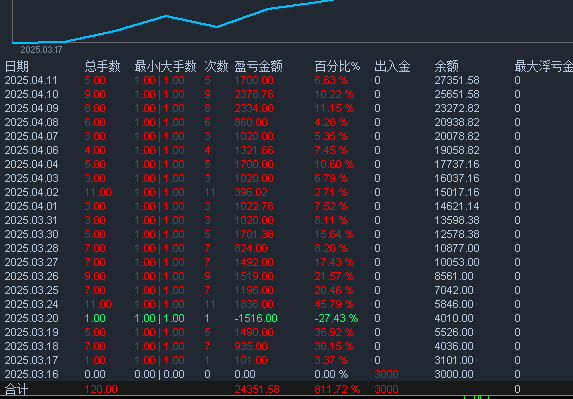Screen dimensions: 573x399
Task: Select the 2025.04.03 date cell
Action: click(x=31, y=178)
